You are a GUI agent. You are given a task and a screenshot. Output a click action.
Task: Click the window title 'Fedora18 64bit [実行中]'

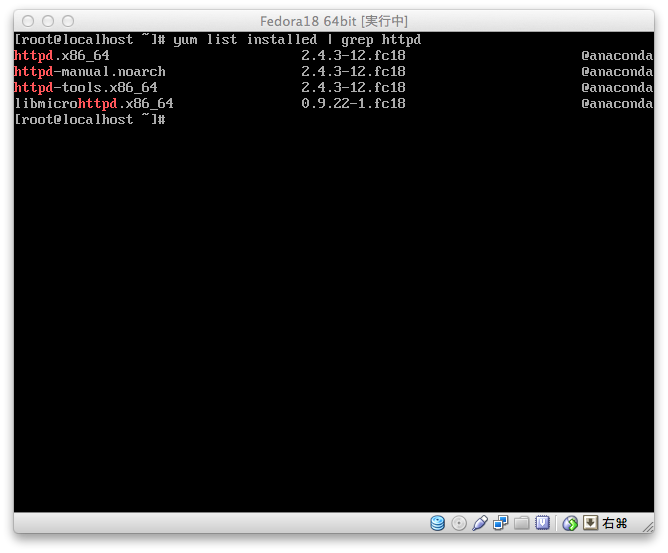tap(334, 21)
